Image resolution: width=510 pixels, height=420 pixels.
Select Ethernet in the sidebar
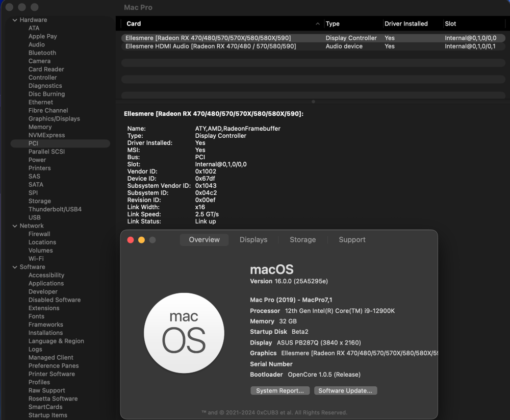41,102
